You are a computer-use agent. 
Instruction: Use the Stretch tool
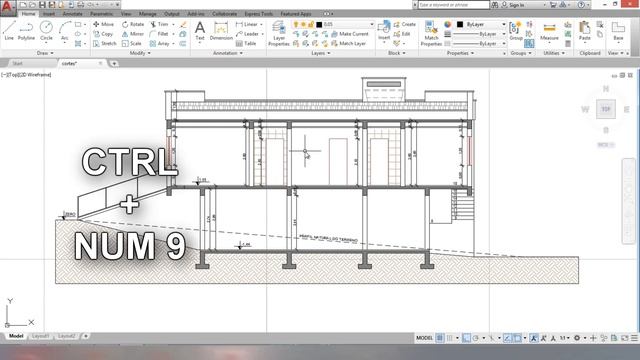coord(105,43)
